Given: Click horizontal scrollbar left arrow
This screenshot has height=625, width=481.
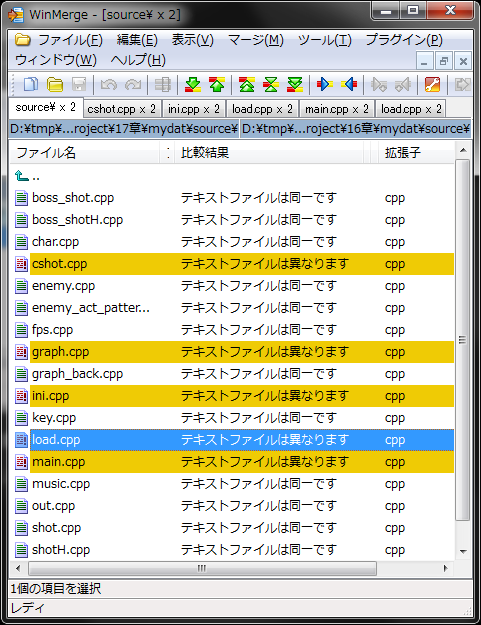Looking at the screenshot, I should tap(18, 568).
